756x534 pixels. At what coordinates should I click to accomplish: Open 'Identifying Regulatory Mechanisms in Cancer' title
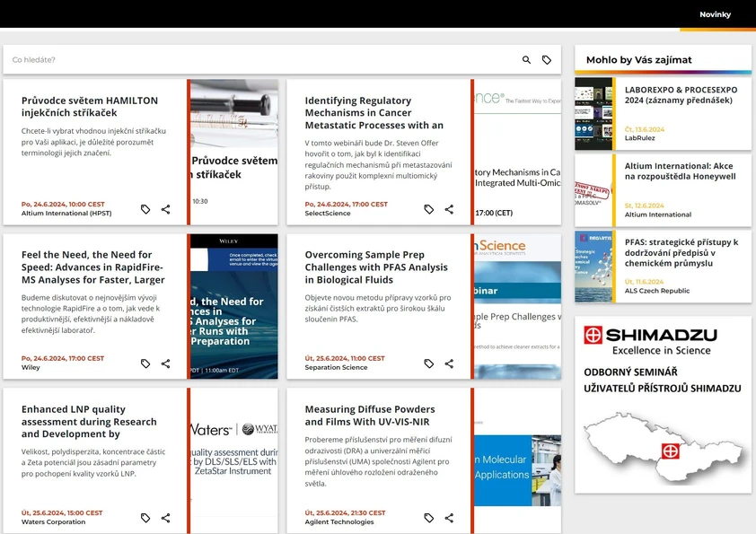point(374,113)
